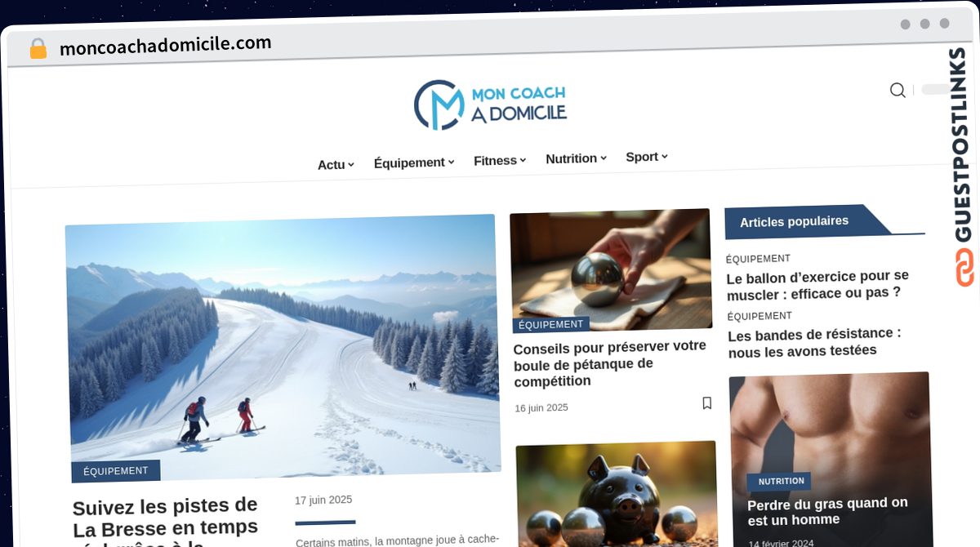The image size is (980, 547).
Task: Expand the Équipement dropdown menu
Action: pyautogui.click(x=413, y=162)
